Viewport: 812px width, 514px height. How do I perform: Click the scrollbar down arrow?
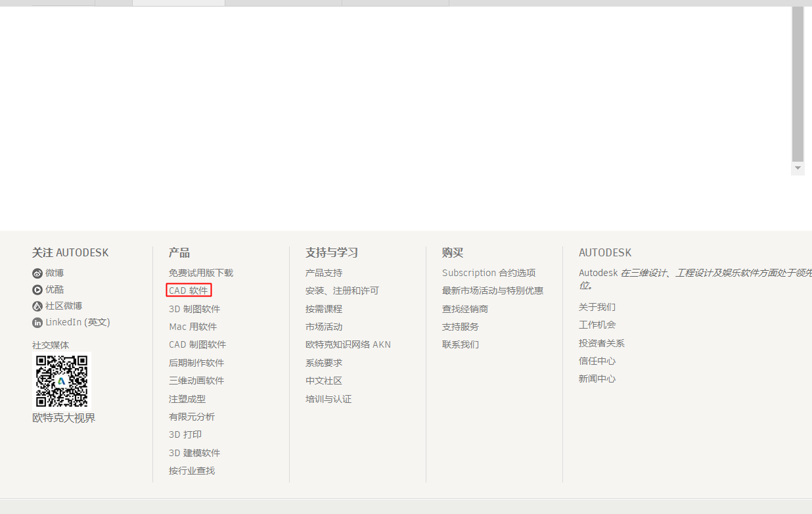798,168
